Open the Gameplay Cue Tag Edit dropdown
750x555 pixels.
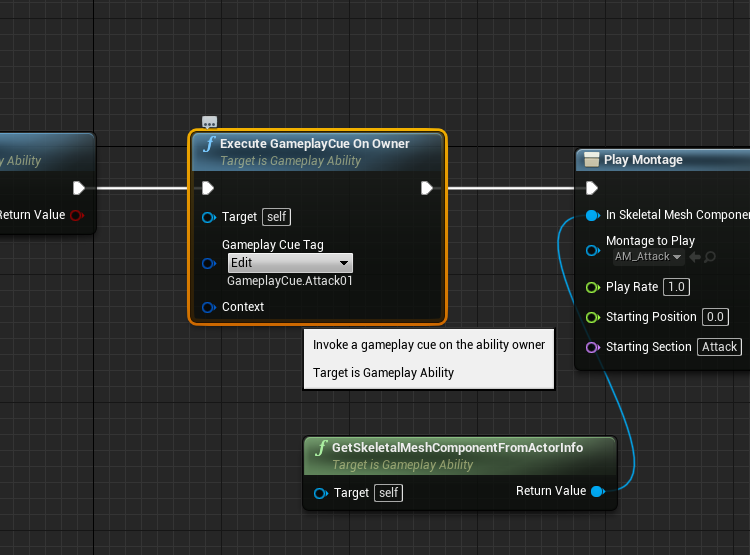point(290,263)
